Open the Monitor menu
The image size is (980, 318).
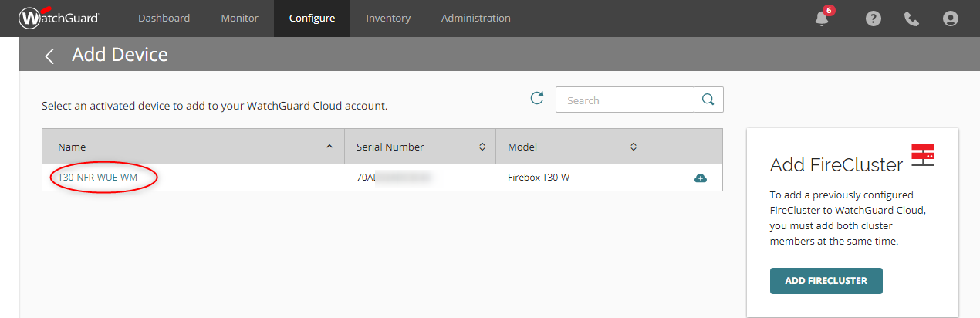(239, 18)
